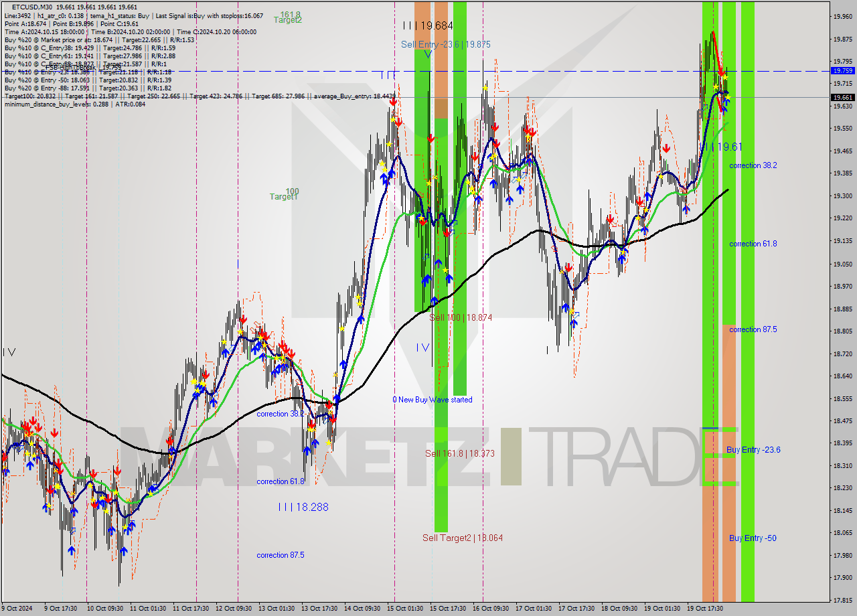Click the 18.065 price axis label
This screenshot has height=616, width=857.
pyautogui.click(x=843, y=533)
